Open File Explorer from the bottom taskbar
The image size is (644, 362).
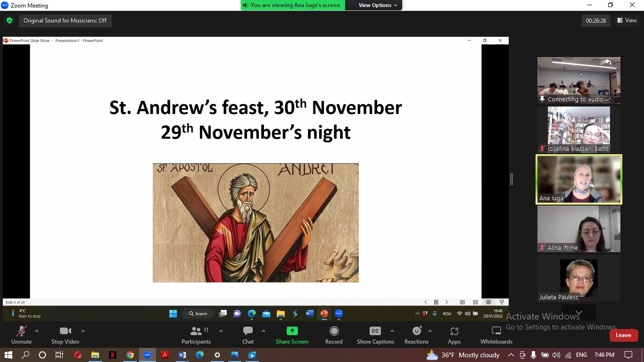pyautogui.click(x=95, y=355)
